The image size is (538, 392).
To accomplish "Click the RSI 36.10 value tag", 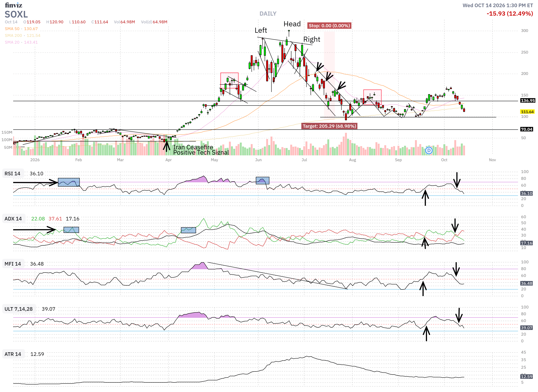I will [x=526, y=193].
